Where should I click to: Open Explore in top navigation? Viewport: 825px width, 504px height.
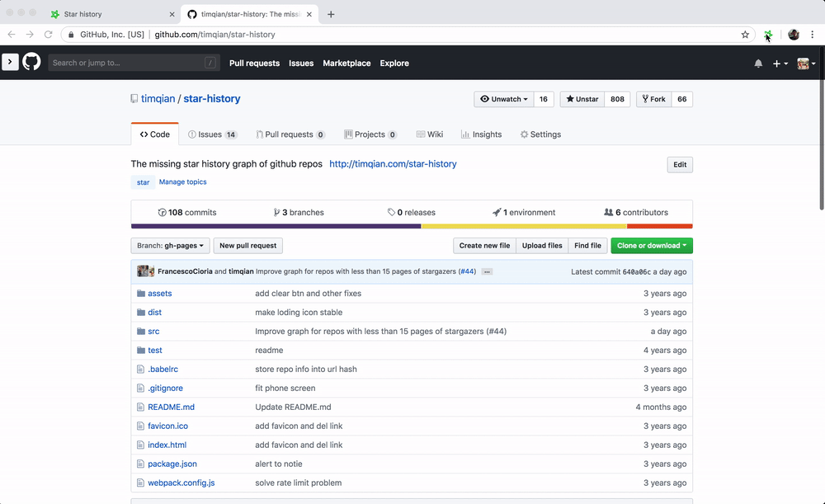coord(394,64)
